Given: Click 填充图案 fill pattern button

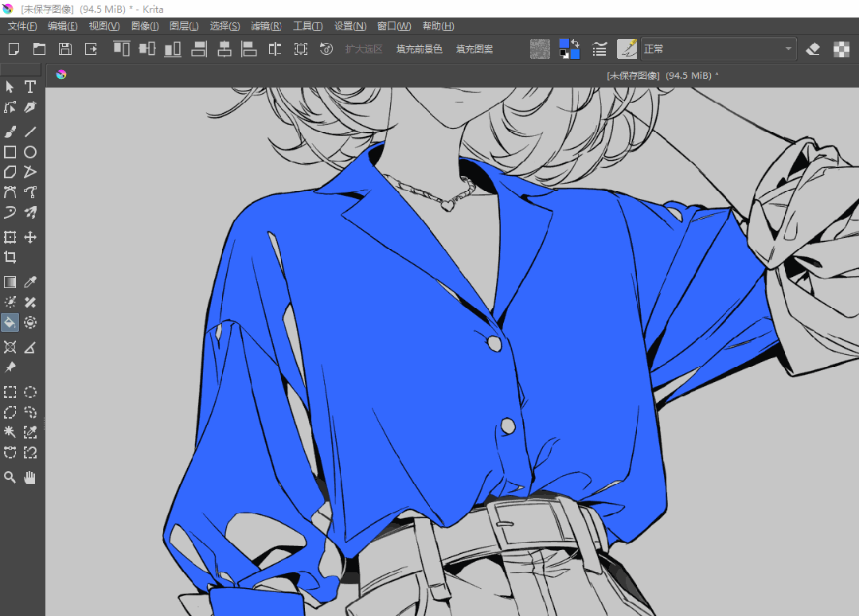Looking at the screenshot, I should point(474,49).
